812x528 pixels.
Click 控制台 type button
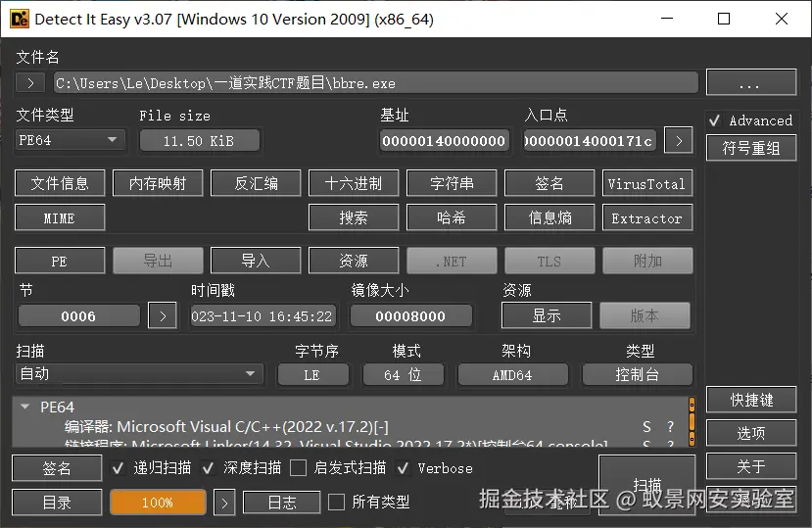click(x=637, y=374)
